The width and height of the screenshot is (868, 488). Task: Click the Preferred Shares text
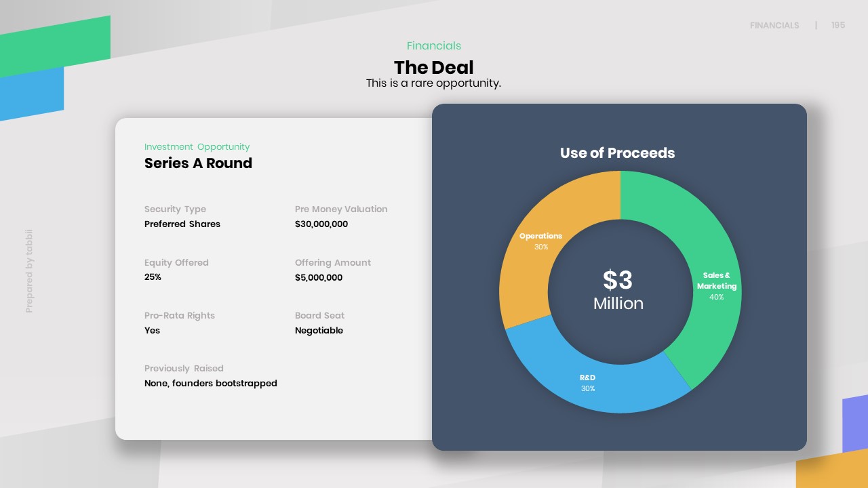182,224
